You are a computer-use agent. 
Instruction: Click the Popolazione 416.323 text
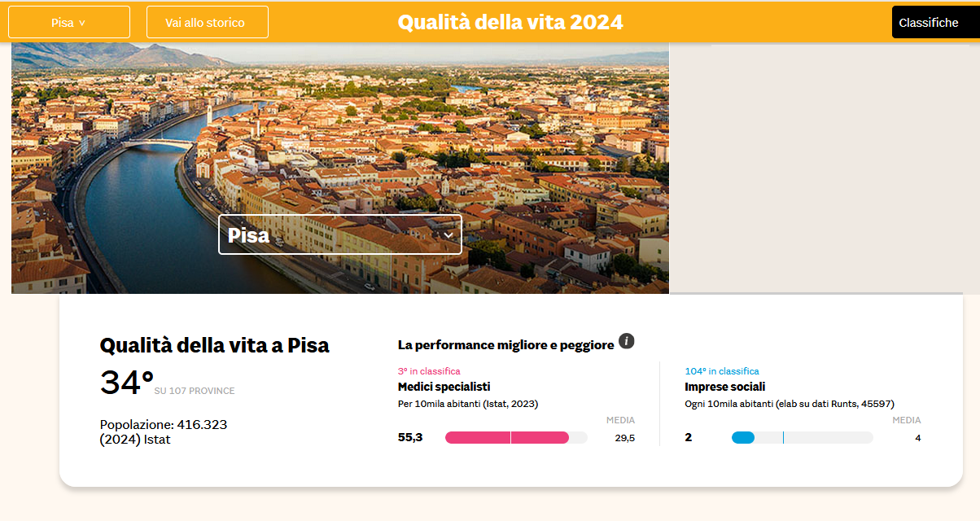[164, 425]
